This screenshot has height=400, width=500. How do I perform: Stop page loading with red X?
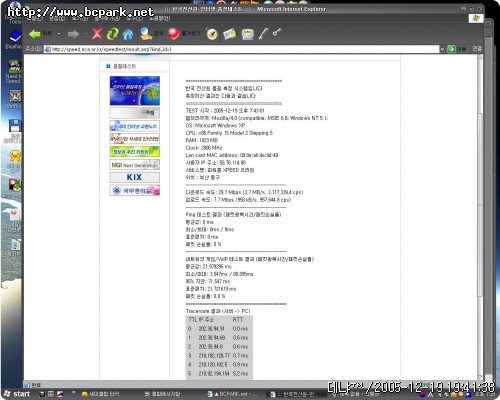pos(97,34)
